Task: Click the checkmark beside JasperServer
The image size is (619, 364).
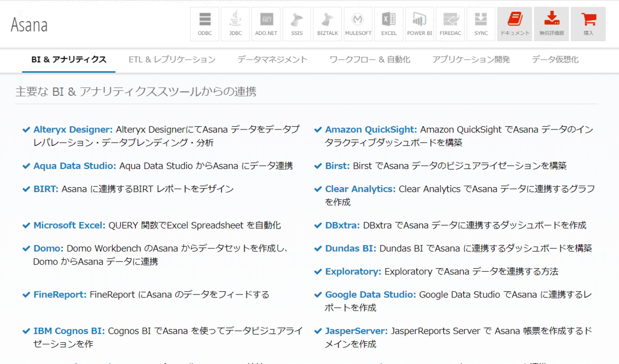Action: tap(318, 331)
